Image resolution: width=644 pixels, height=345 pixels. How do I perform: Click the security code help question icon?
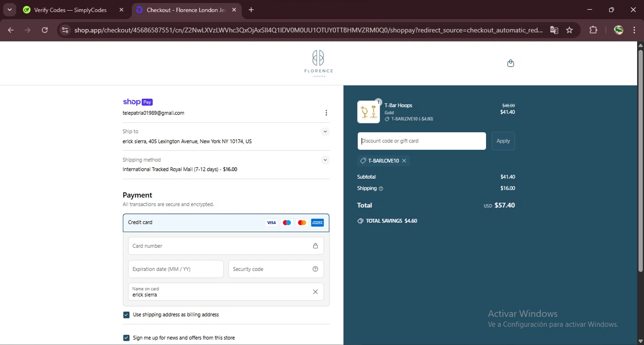(x=315, y=269)
